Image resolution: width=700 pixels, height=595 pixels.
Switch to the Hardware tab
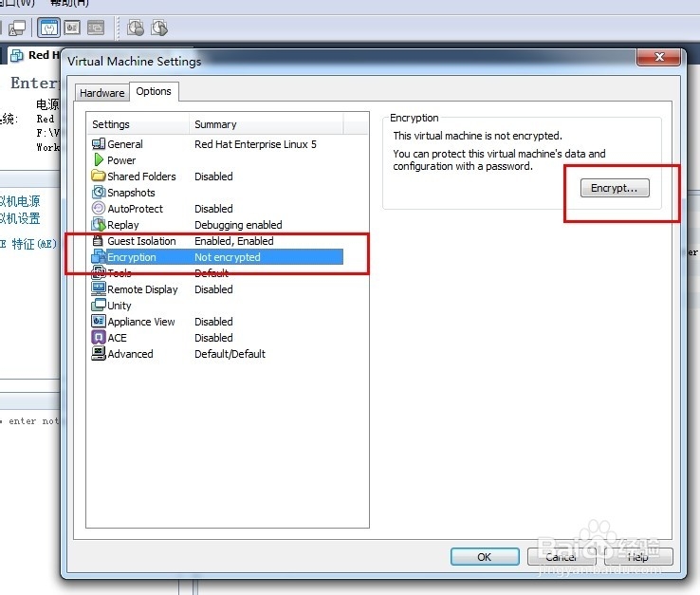click(x=102, y=92)
